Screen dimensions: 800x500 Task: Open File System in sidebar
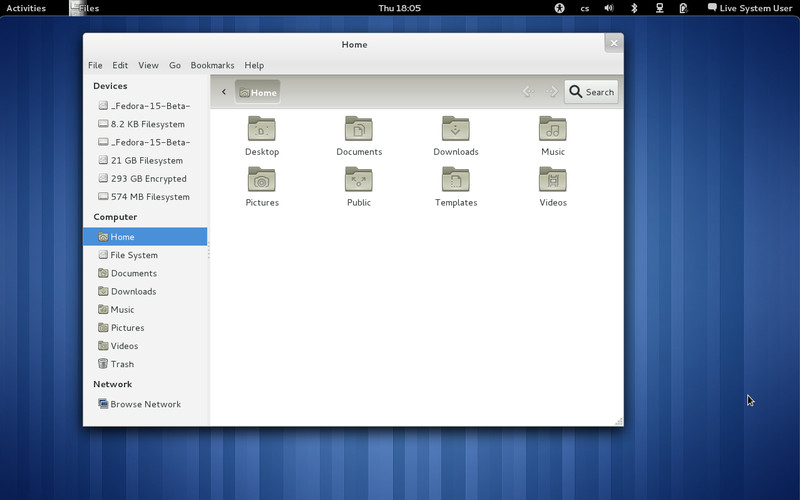145,255
